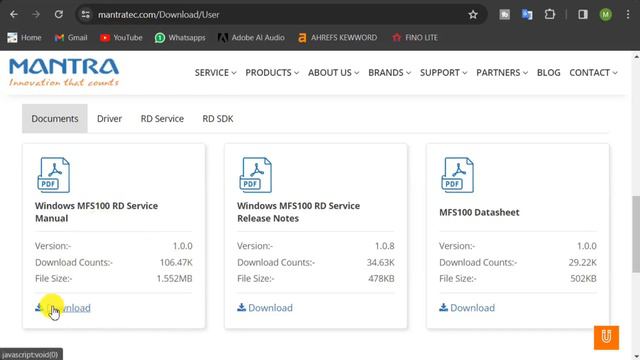Click the browser reload page icon
Viewport: 640px width, 360px height.
click(59, 14)
